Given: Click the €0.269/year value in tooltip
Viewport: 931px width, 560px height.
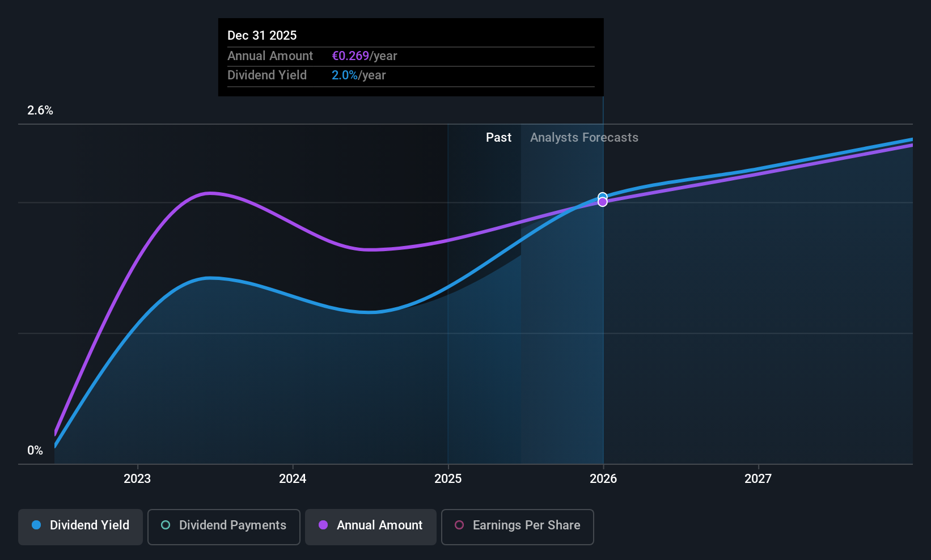Looking at the screenshot, I should [364, 56].
